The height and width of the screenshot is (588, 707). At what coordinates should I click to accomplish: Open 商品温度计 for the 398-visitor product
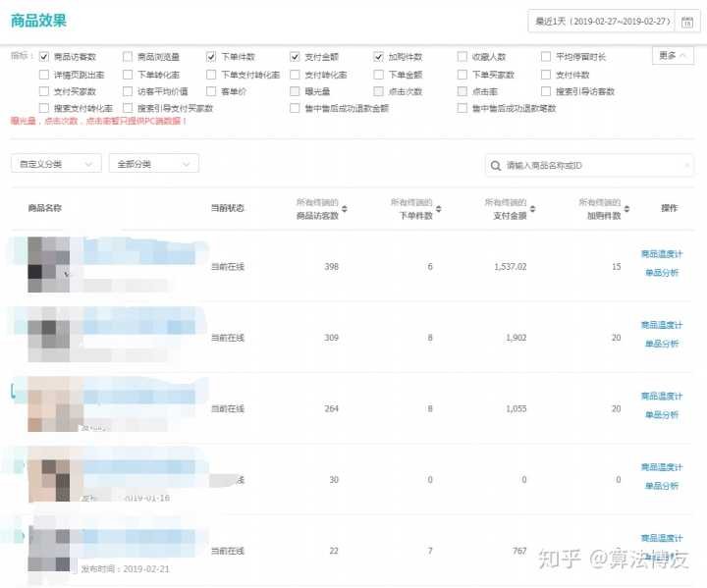[x=662, y=254]
